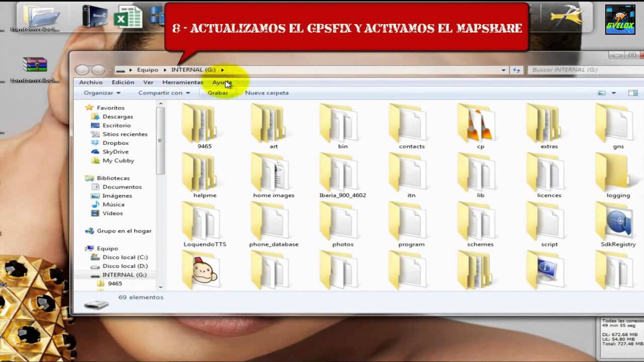The height and width of the screenshot is (362, 644).
Task: Open the Compartir con dropdown
Action: [x=164, y=93]
